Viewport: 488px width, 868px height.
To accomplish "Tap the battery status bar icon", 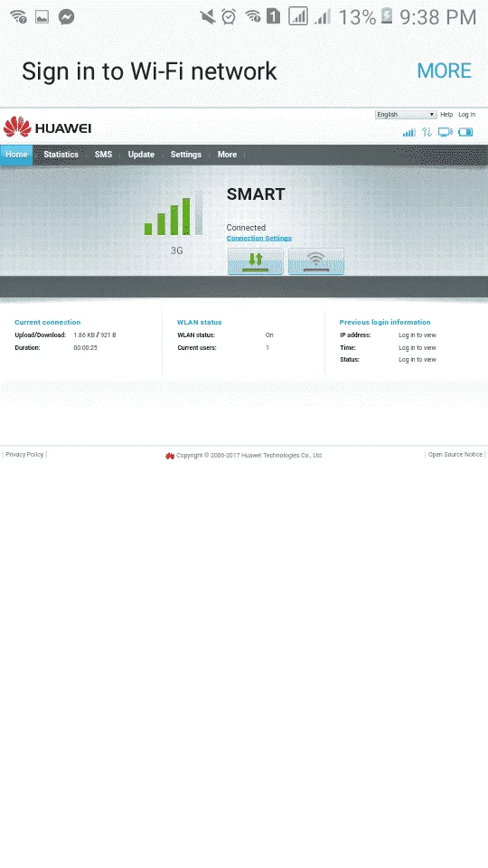I will pos(387,16).
